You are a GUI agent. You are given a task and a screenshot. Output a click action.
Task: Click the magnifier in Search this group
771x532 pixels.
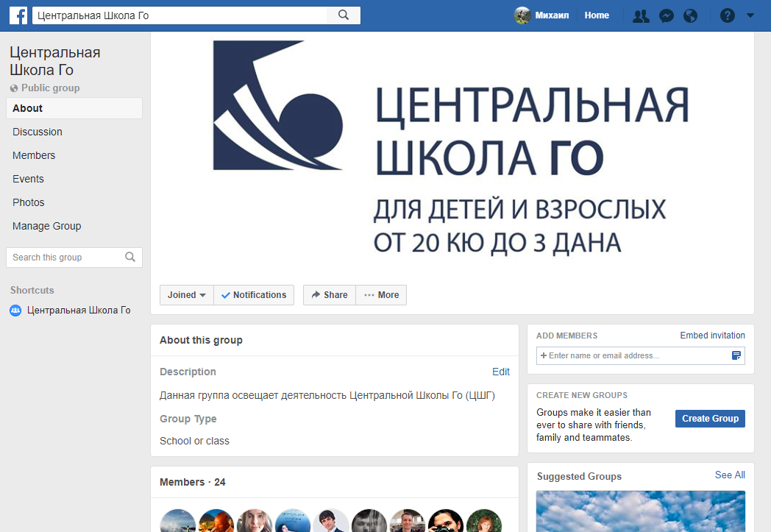[129, 257]
